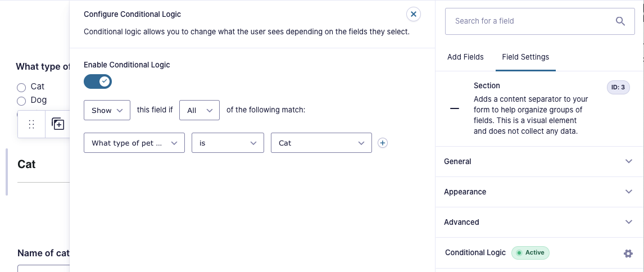Open the Show action dropdown
The height and width of the screenshot is (272, 644).
coord(107,110)
